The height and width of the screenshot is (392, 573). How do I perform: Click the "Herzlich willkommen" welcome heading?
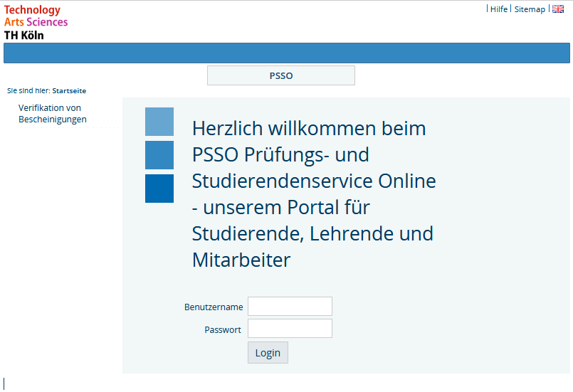point(313,194)
